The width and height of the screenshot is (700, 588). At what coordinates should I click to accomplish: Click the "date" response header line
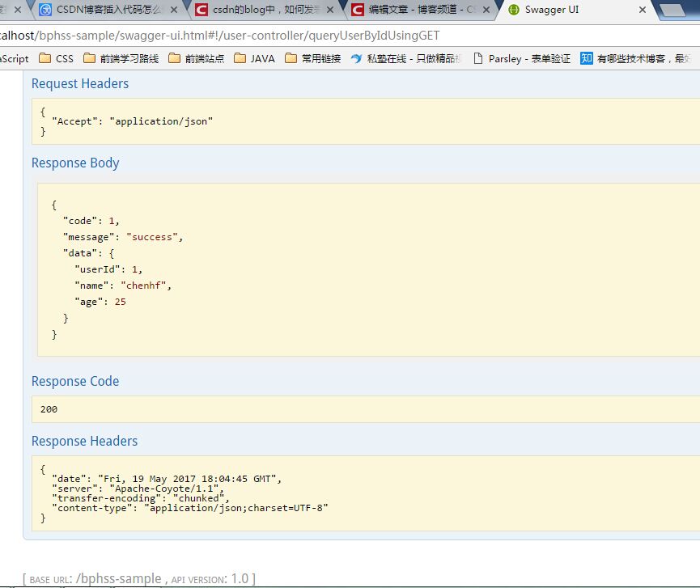pyautogui.click(x=167, y=479)
